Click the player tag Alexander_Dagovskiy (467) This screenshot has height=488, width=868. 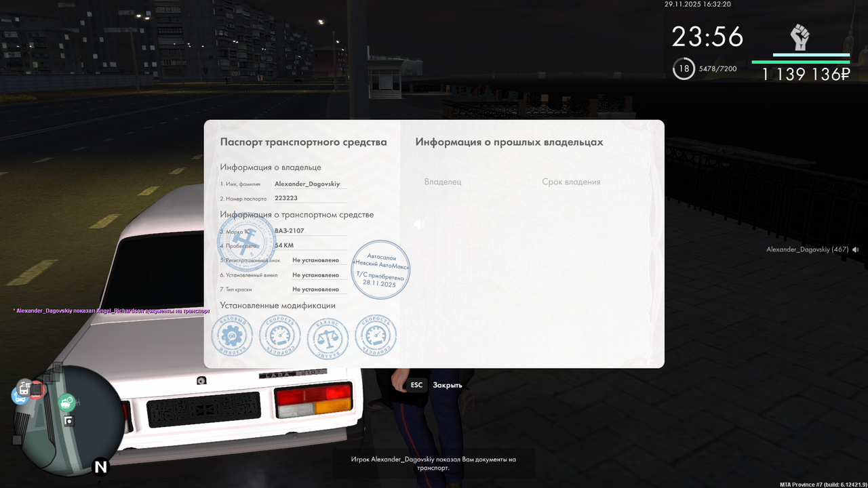tap(807, 249)
